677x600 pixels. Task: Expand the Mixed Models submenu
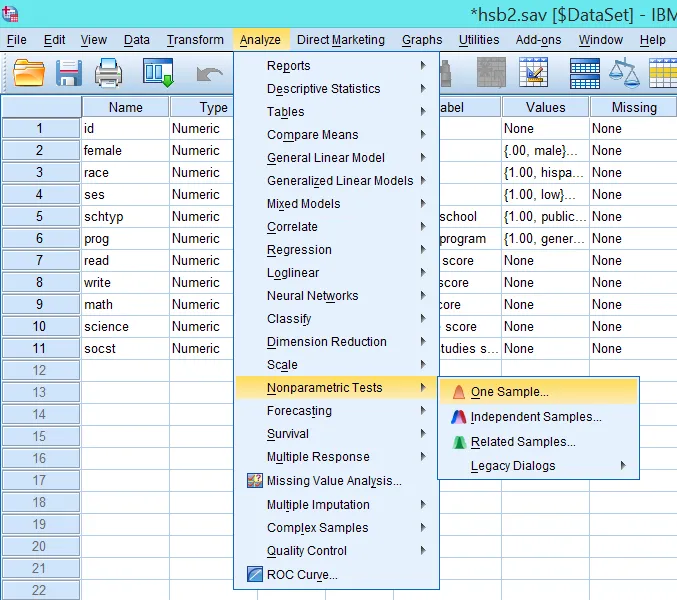[337, 204]
